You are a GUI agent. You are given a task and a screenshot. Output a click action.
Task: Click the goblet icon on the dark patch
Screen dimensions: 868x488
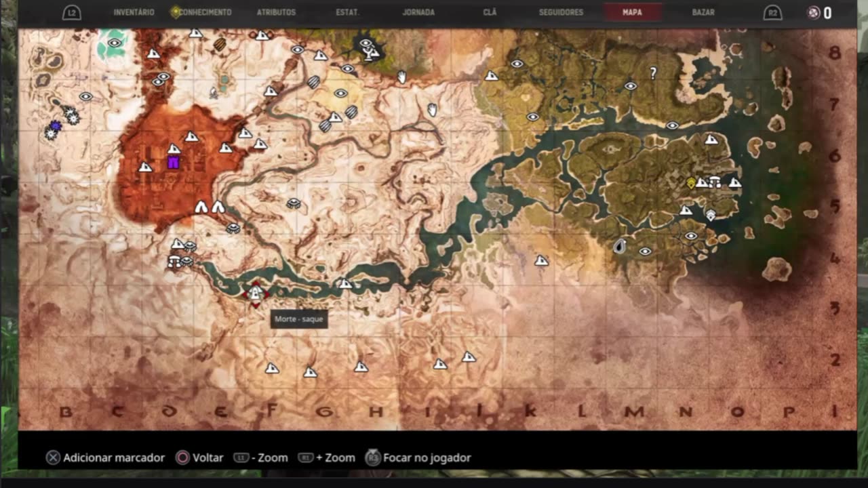(x=368, y=55)
